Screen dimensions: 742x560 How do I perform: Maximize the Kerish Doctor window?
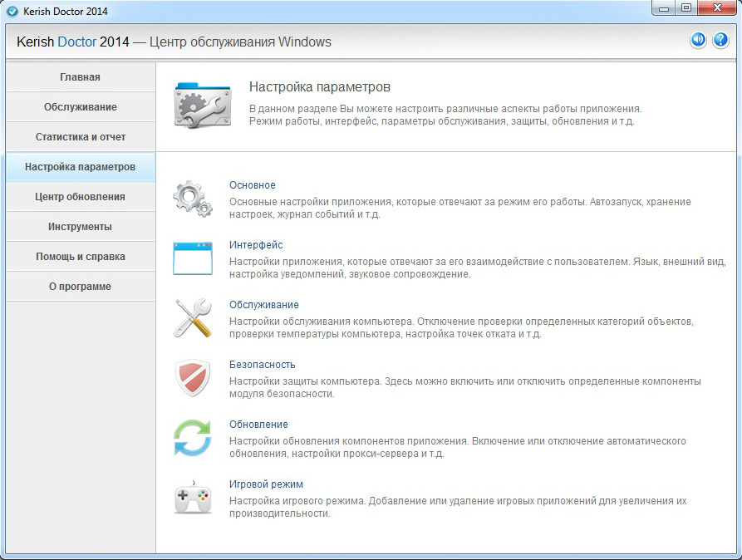pos(686,8)
